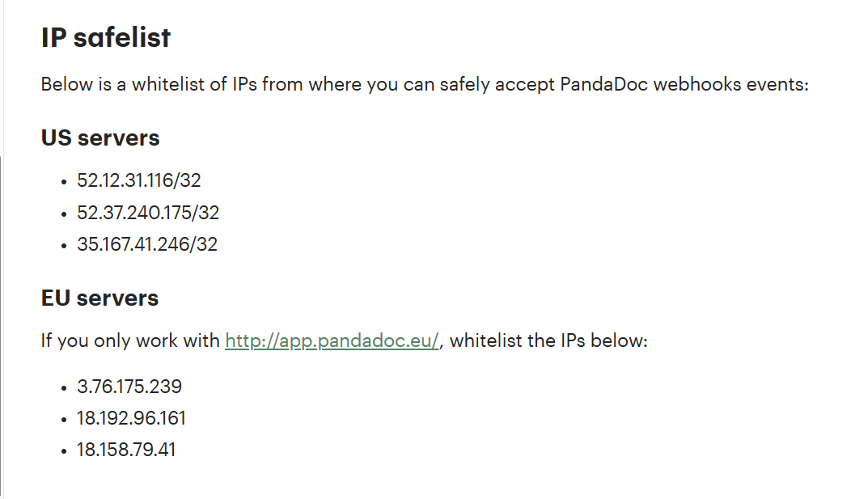Click IP address 3.76.175.239
868x499 pixels.
pyautogui.click(x=129, y=386)
